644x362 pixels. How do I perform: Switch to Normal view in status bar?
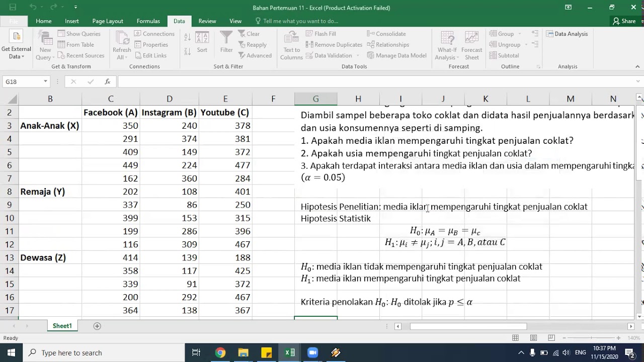515,338
